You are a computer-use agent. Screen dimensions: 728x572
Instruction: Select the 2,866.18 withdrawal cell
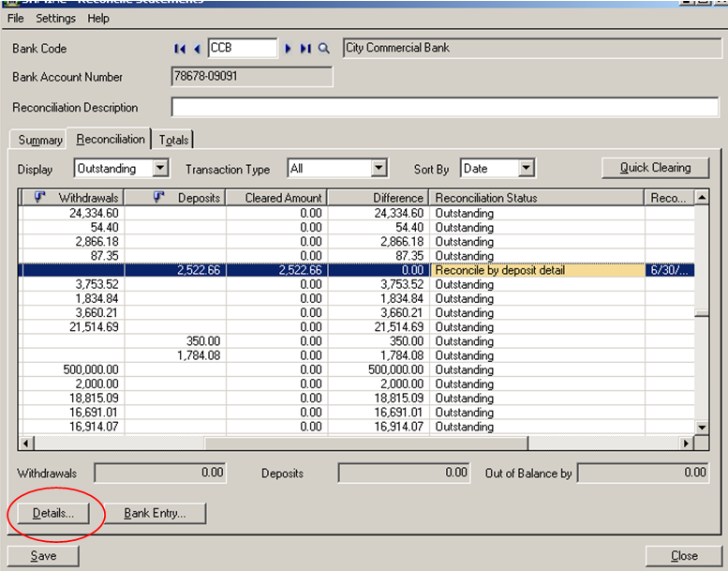pos(73,242)
